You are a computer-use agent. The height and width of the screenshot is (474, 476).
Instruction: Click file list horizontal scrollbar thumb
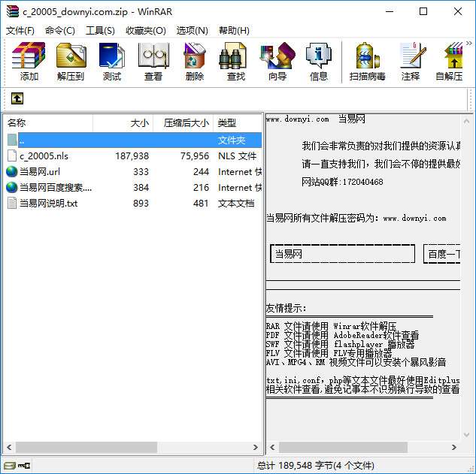[86, 447]
